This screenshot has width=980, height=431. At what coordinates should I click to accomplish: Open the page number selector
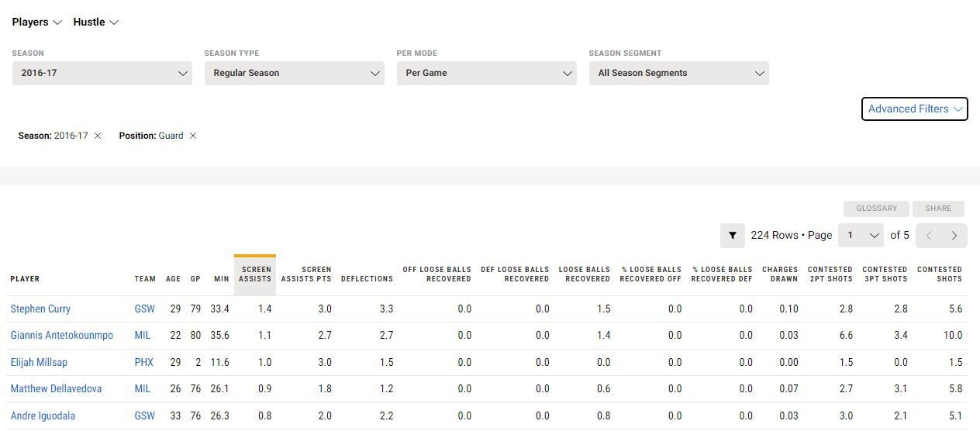click(861, 235)
